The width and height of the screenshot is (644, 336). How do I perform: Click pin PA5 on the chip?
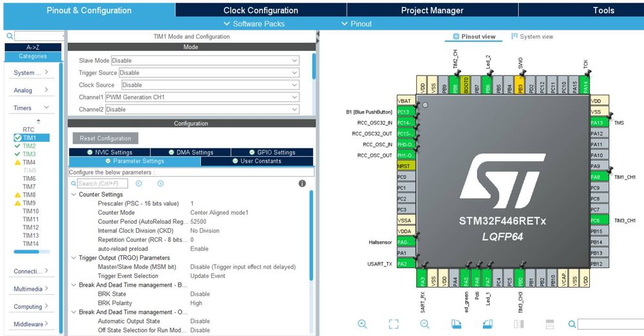[465, 278]
